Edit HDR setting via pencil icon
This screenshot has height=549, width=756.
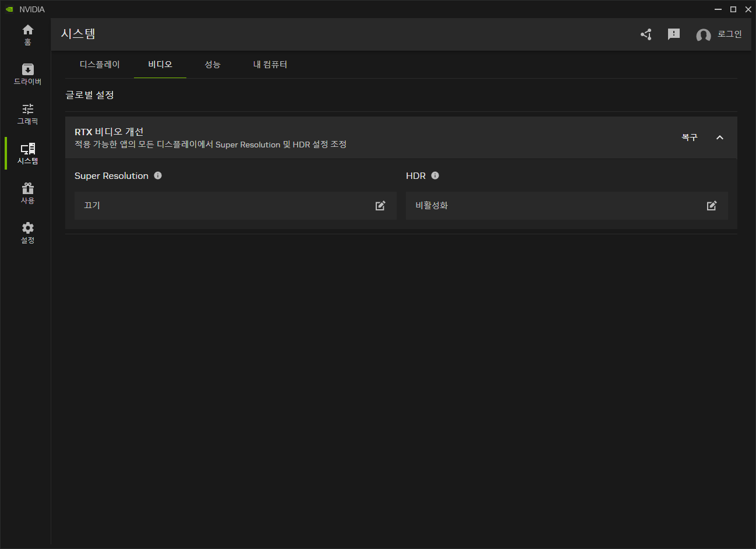(712, 206)
